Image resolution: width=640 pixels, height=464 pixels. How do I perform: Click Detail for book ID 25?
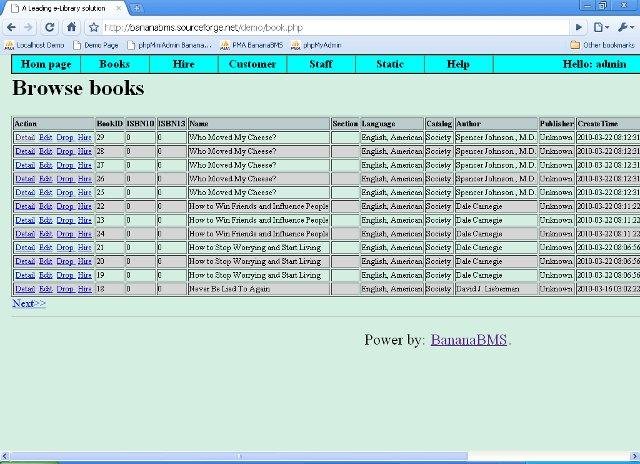25,192
